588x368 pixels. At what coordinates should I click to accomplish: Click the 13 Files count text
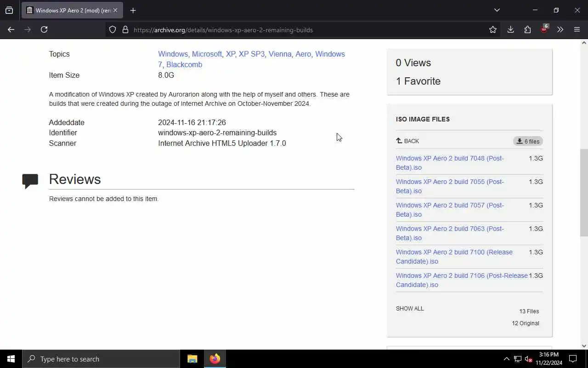pos(529,311)
